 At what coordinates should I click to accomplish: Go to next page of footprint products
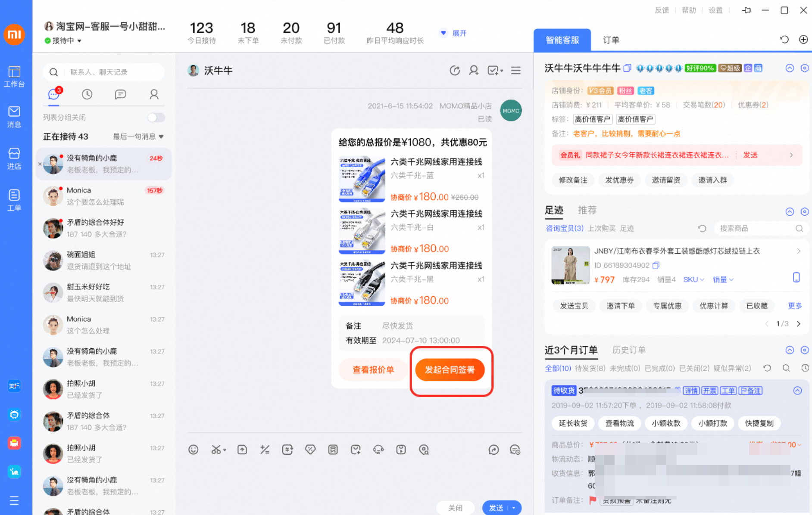click(799, 324)
